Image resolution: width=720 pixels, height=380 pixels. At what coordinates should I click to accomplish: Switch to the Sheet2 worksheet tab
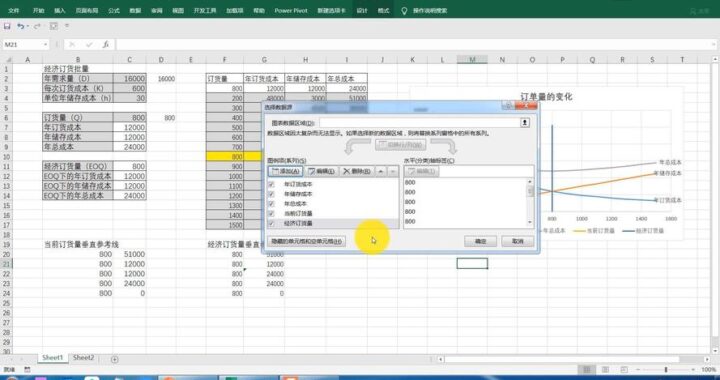[x=84, y=358]
